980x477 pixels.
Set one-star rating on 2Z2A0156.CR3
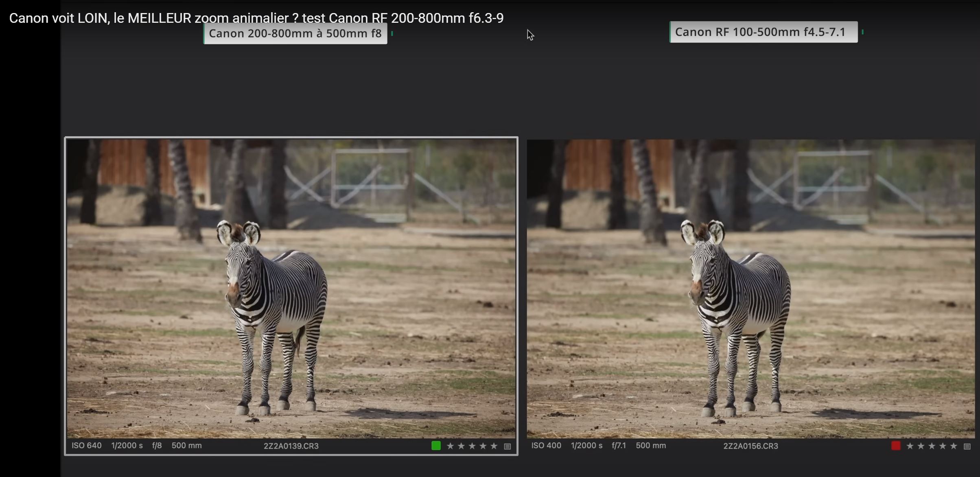[x=910, y=446]
